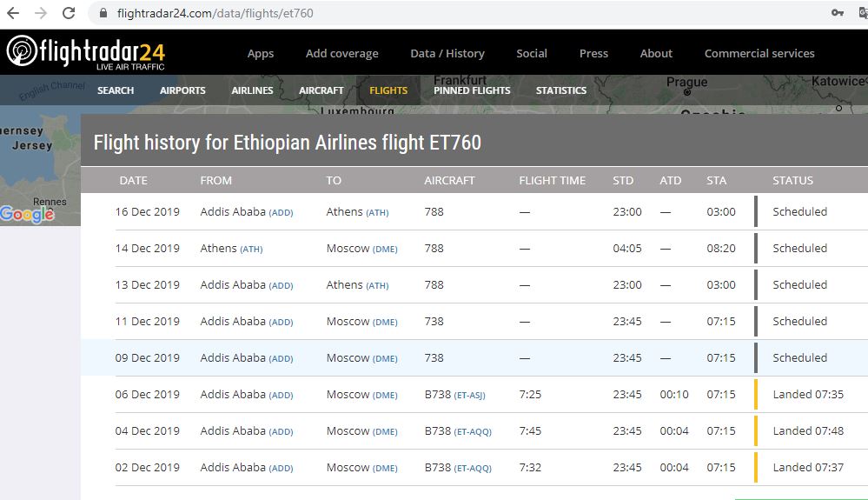Open the Data / History menu
Viewport: 868px width, 500px height.
point(447,54)
